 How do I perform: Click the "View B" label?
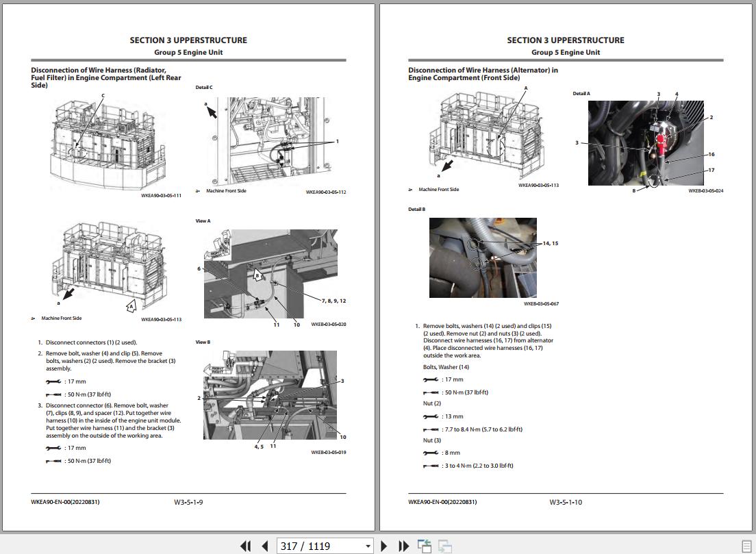point(203,342)
